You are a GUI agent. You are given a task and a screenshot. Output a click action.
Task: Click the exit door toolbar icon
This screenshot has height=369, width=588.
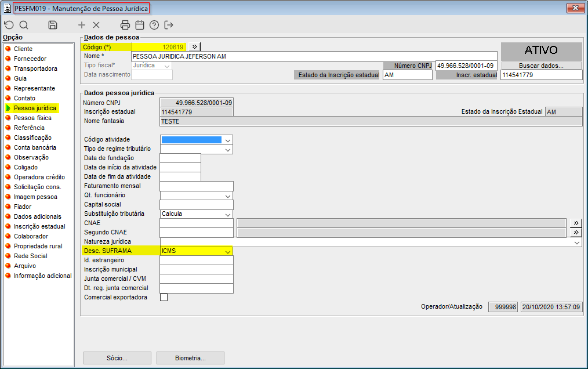point(169,25)
